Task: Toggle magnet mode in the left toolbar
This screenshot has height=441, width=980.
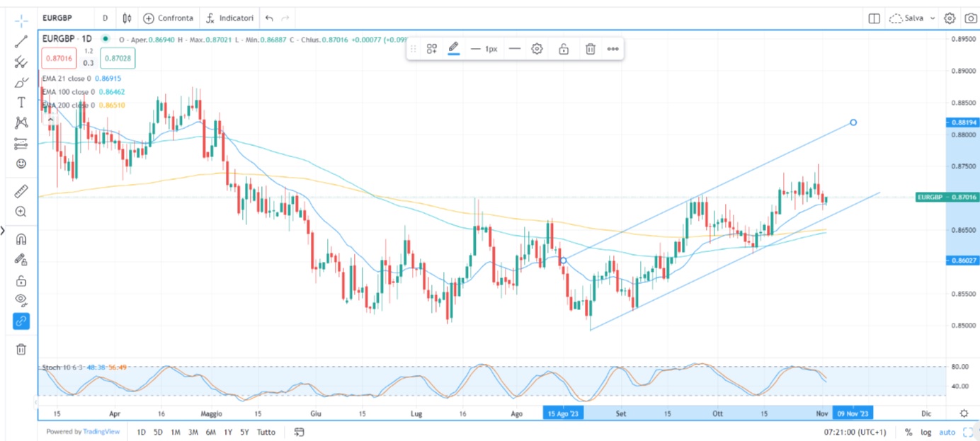Action: click(21, 239)
